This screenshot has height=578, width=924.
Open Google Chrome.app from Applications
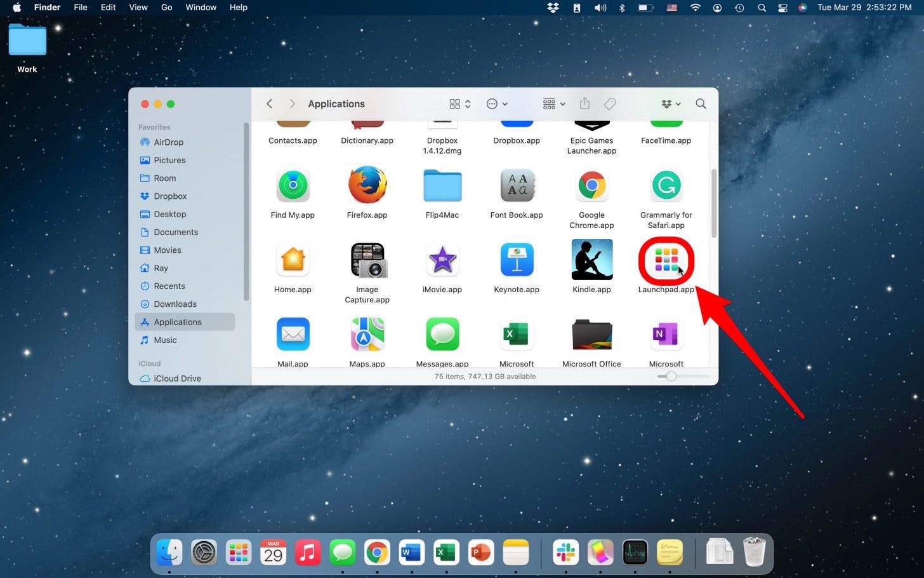click(591, 185)
